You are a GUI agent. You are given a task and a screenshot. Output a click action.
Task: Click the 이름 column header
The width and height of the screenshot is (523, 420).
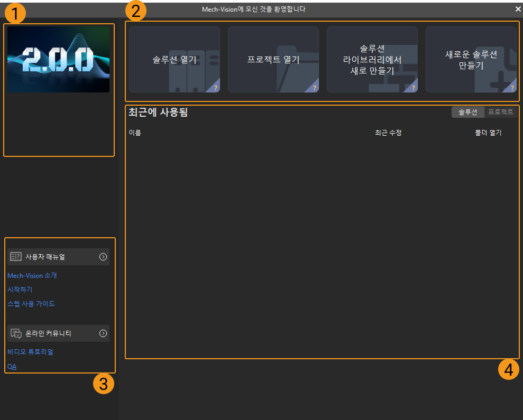coord(135,133)
